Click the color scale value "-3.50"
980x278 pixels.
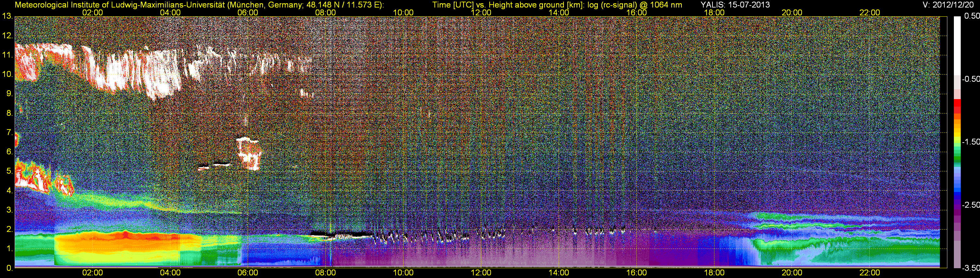pos(970,268)
